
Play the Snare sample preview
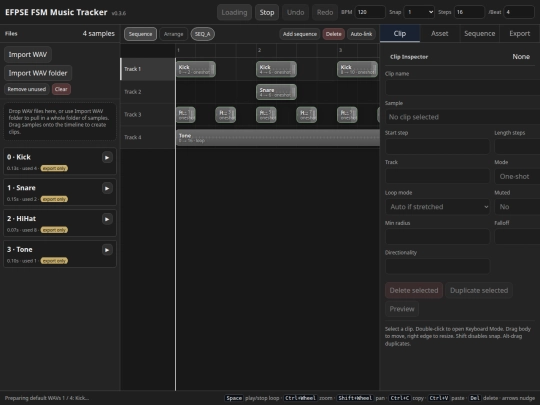click(x=107, y=188)
